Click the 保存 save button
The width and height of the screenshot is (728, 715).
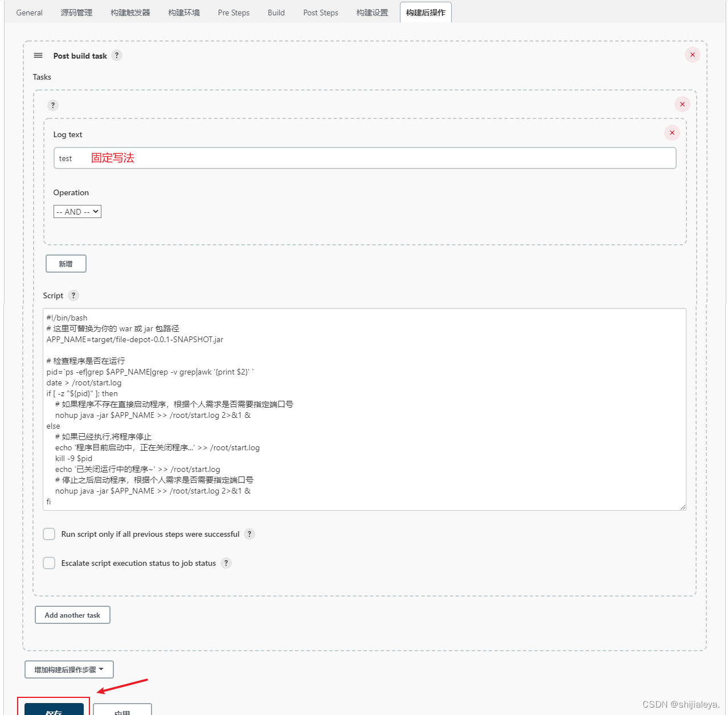pos(54,709)
